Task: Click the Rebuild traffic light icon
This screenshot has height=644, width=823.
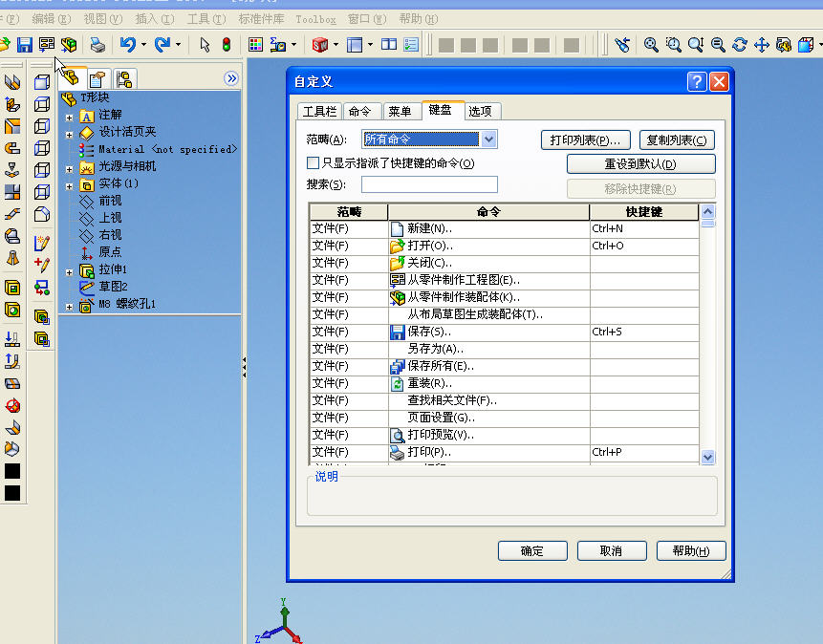Action: 227,45
